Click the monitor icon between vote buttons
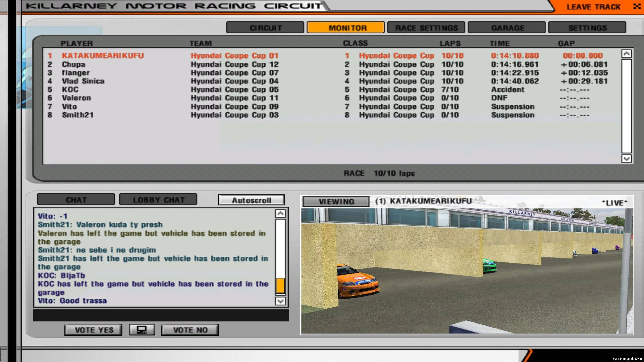The height and width of the screenshot is (362, 644). pyautogui.click(x=142, y=330)
